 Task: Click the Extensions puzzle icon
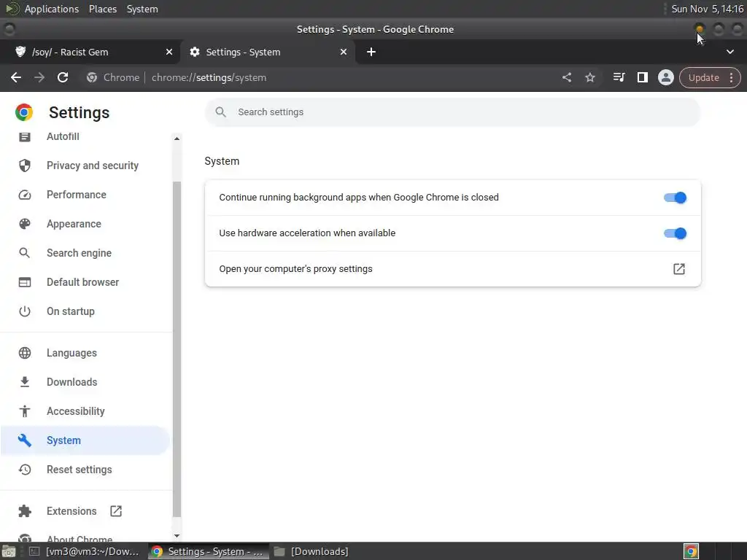[x=25, y=511]
